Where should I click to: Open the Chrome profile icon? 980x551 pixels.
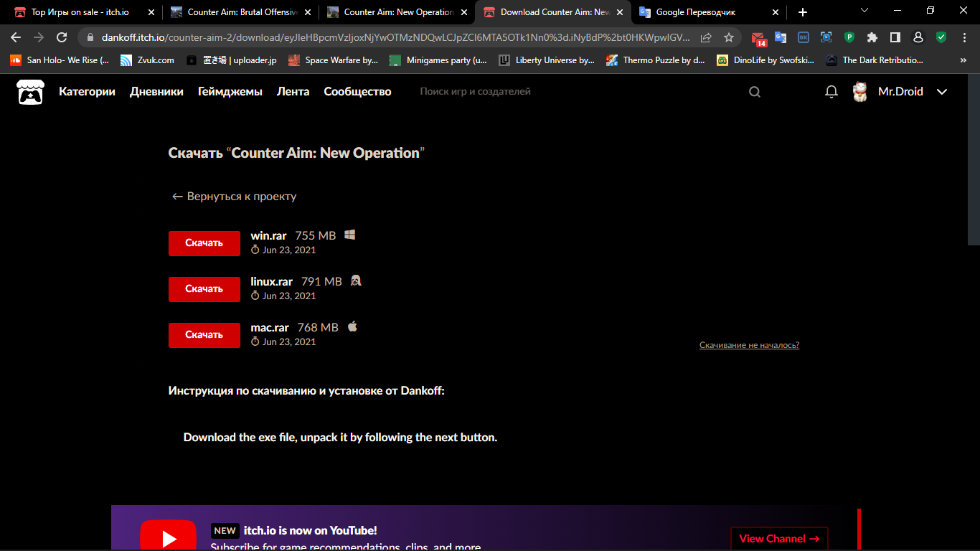(918, 37)
